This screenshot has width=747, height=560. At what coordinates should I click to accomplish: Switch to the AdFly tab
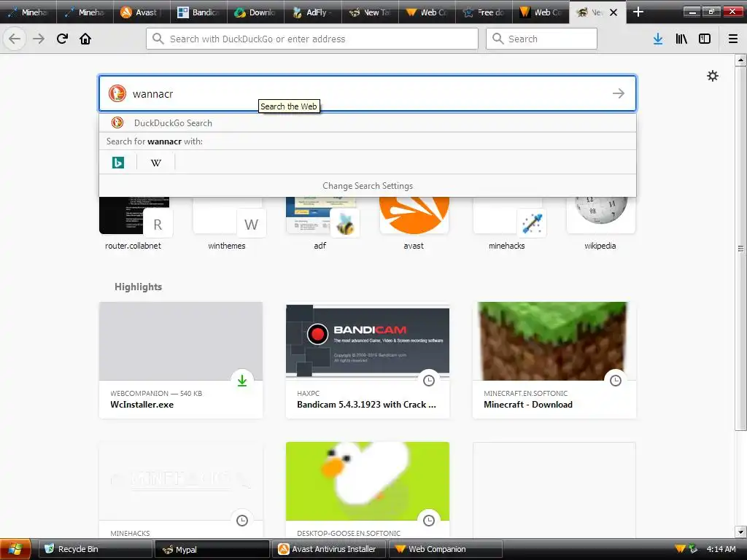tap(312, 12)
